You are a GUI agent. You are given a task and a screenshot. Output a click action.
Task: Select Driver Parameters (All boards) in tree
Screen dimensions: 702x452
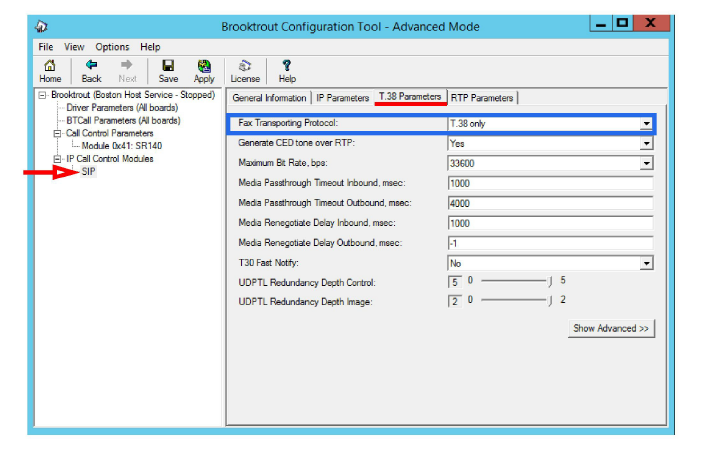pos(122,108)
